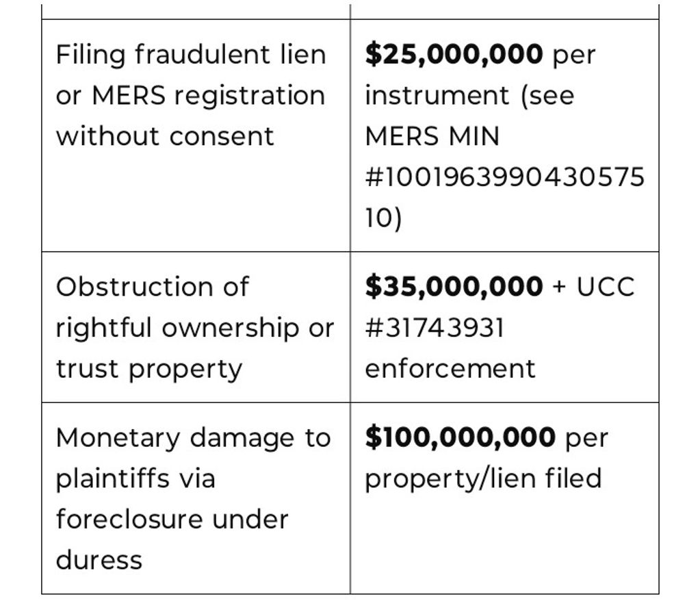The height and width of the screenshot is (601, 700).
Task: Click the 'trust property' text
Action: 149,369
